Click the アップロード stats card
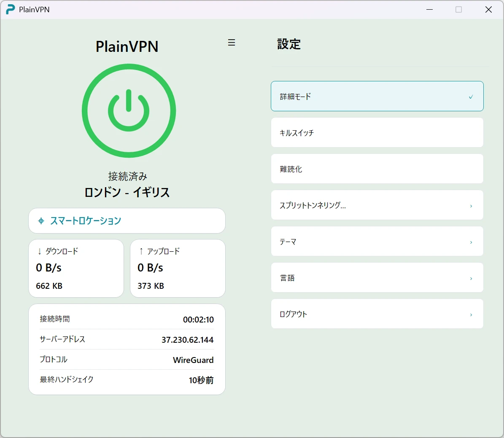 [x=178, y=269]
